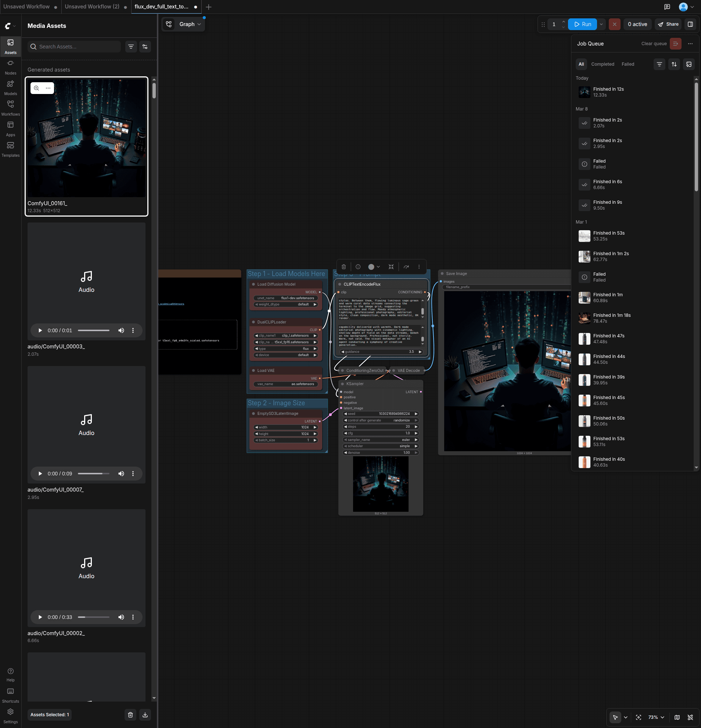
Task: Click the Share button
Action: pyautogui.click(x=668, y=24)
